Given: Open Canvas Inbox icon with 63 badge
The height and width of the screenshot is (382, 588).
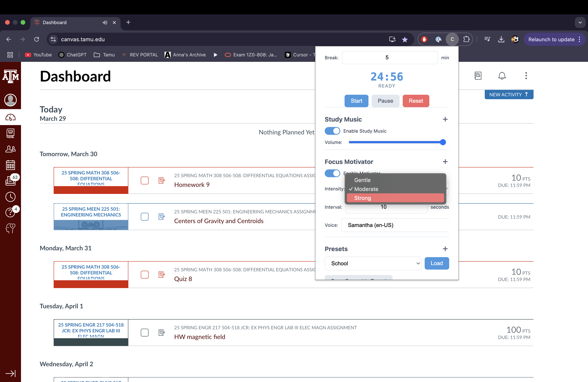Looking at the screenshot, I should (10, 180).
